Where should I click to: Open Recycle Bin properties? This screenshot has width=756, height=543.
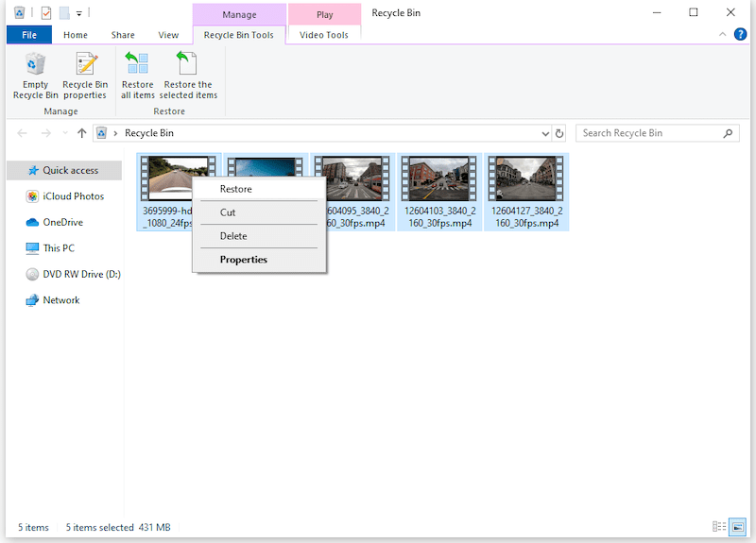(x=85, y=76)
